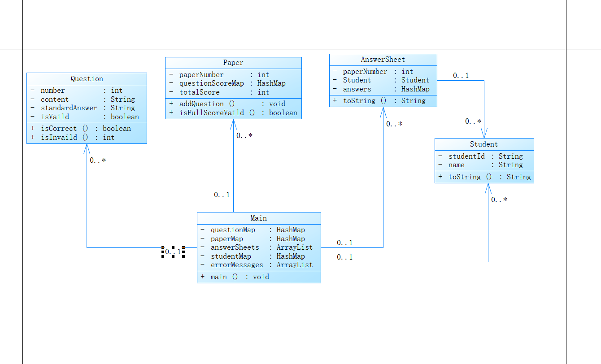Click the arrowhead pointing into Question class
This screenshot has width=601, height=364.
point(87,149)
